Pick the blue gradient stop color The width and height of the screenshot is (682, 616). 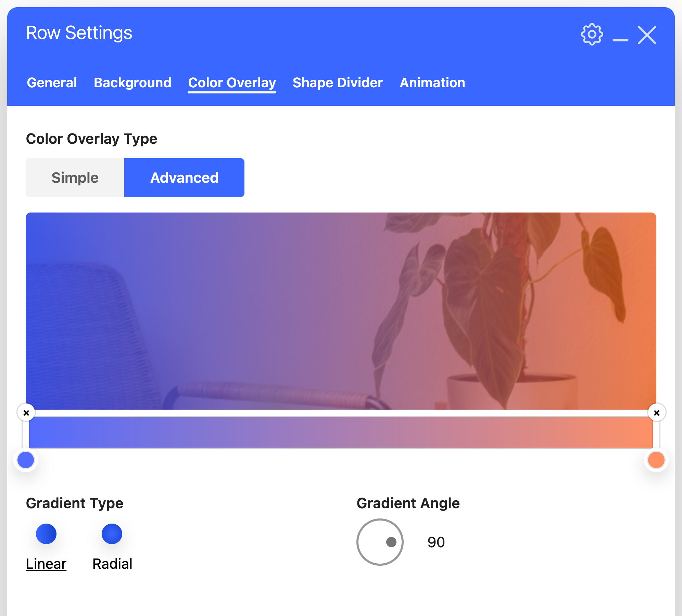click(x=26, y=460)
